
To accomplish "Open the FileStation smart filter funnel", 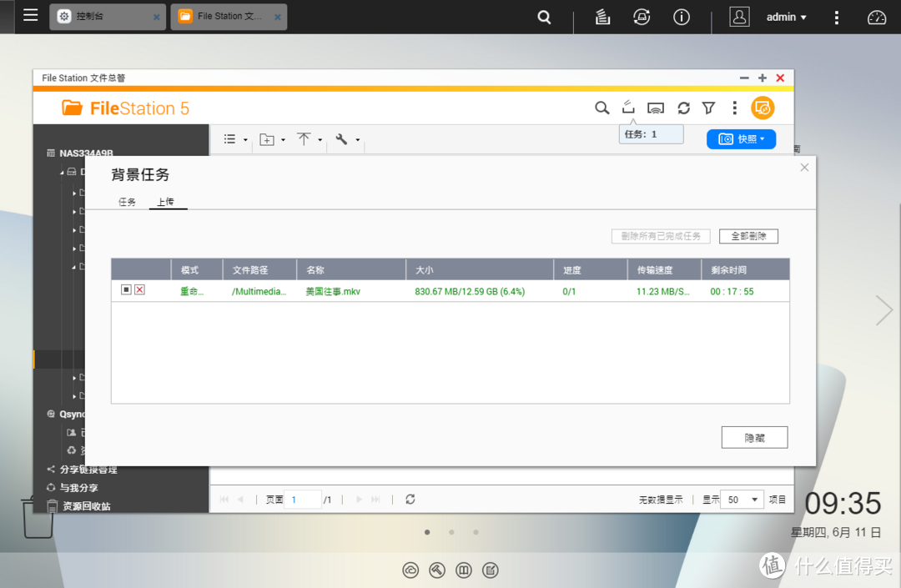I will (709, 108).
